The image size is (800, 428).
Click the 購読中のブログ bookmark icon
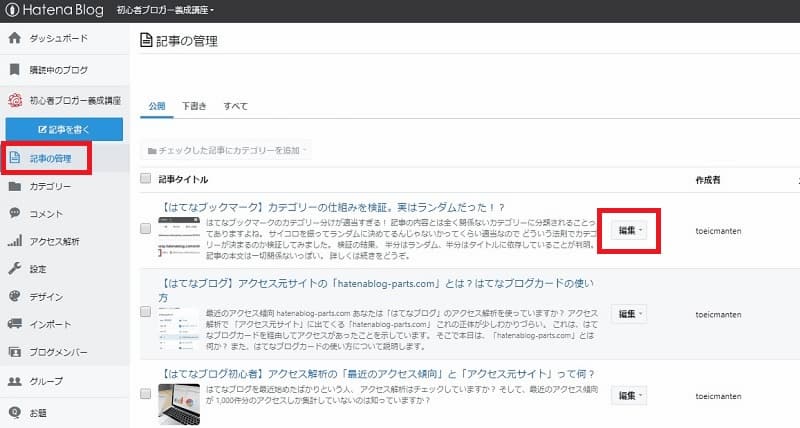[15, 69]
